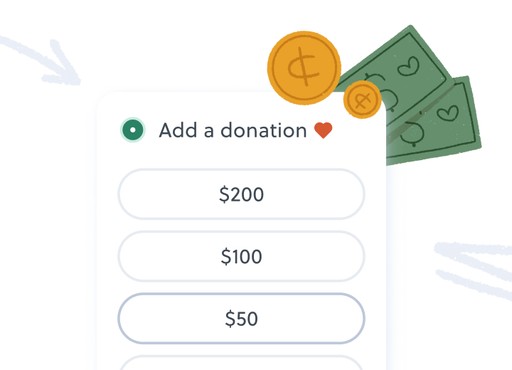Click the "$50" text label

241,318
